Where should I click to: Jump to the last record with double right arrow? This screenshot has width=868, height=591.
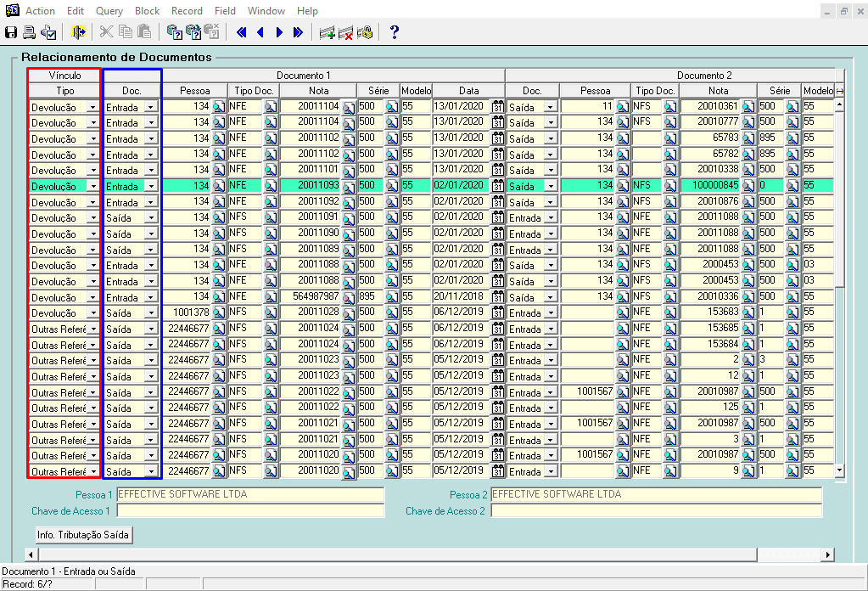(x=298, y=32)
